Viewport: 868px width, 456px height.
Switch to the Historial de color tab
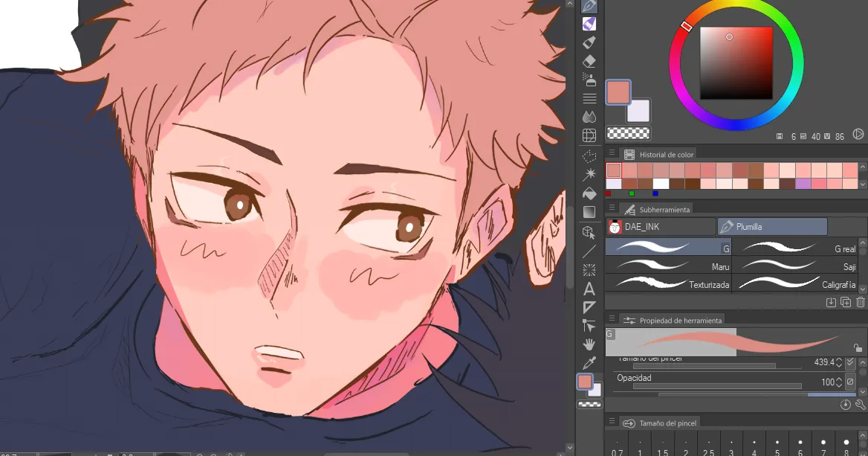(658, 154)
